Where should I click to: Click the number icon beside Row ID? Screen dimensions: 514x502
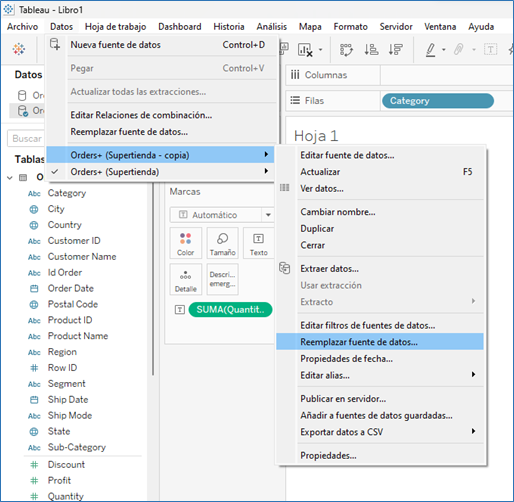[x=34, y=368]
